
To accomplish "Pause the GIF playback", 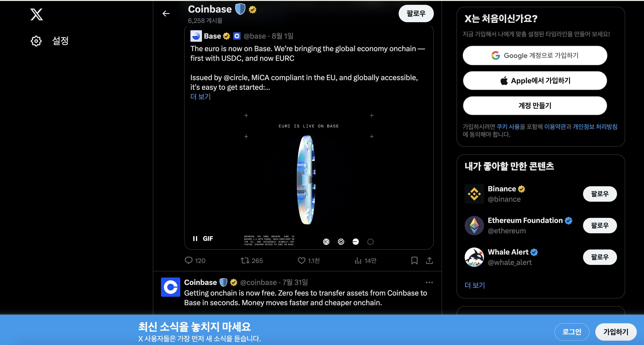I will point(195,238).
